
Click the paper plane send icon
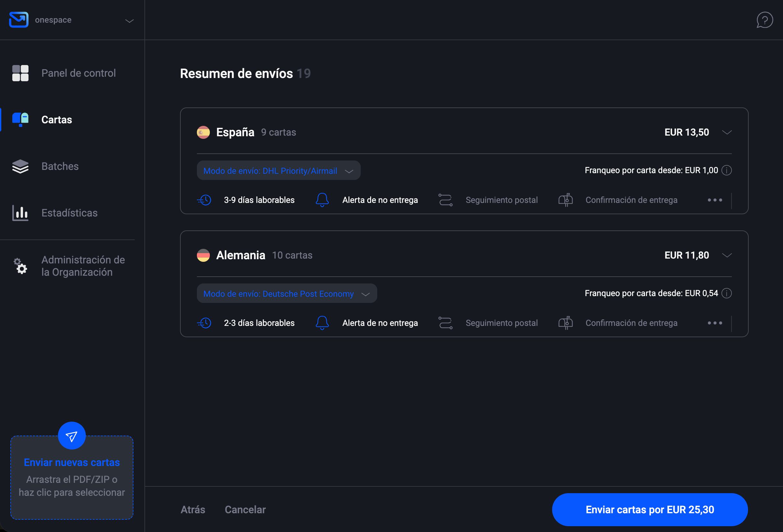(x=72, y=436)
